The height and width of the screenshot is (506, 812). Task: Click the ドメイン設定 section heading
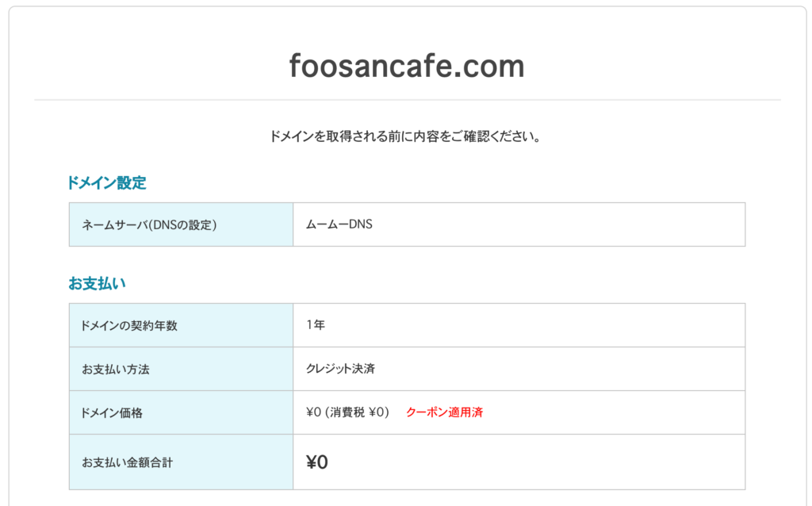click(107, 182)
